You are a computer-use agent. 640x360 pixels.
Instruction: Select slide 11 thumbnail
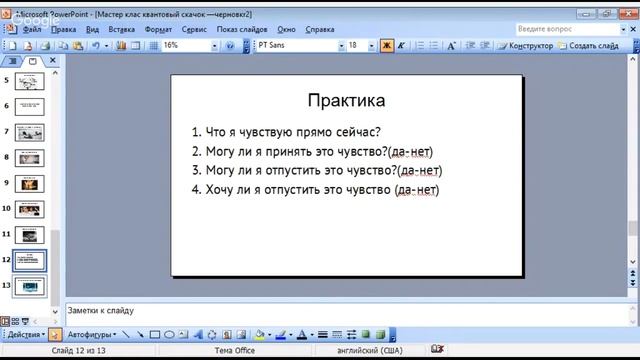click(x=29, y=235)
